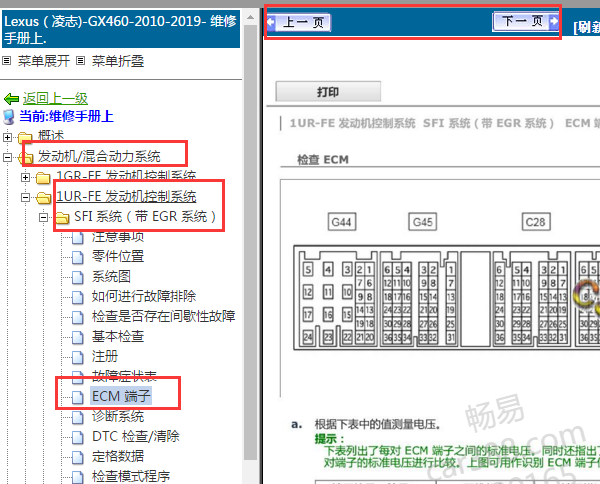
Task: Select the ECM 端子 page
Action: point(121,396)
